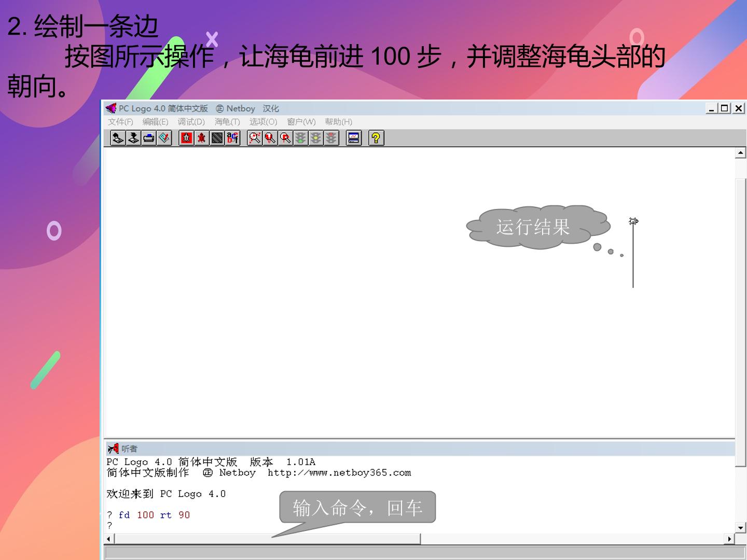Click the red turtle shape icon
Image resolution: width=747 pixels, height=560 pixels.
click(x=202, y=138)
